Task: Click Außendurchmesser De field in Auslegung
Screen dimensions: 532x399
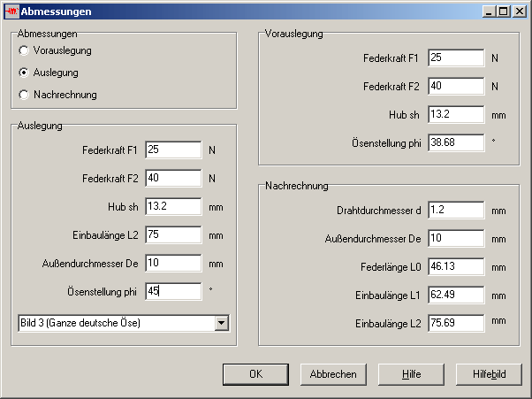Action: coord(173,264)
